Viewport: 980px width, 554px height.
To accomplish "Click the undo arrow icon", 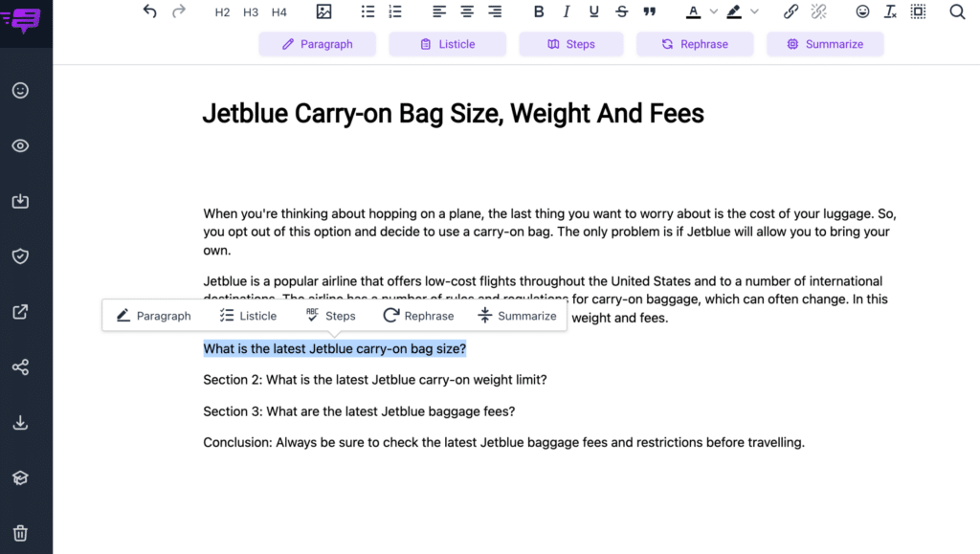I will (149, 11).
